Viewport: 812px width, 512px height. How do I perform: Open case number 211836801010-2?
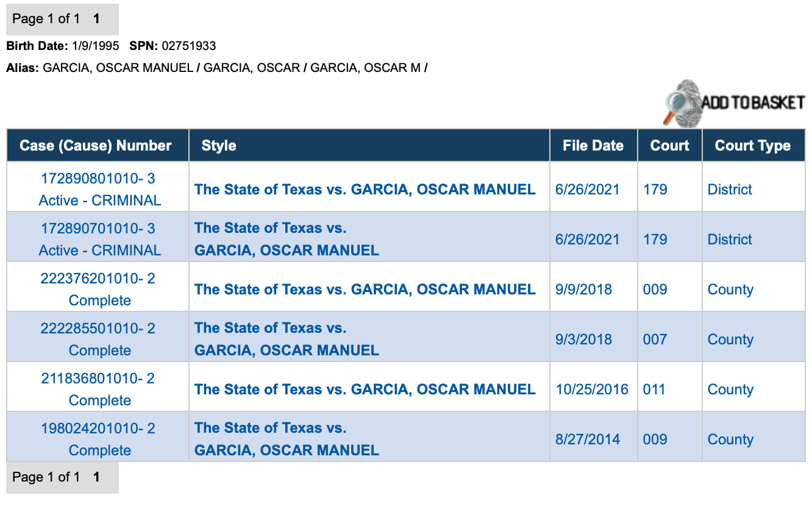[98, 379]
